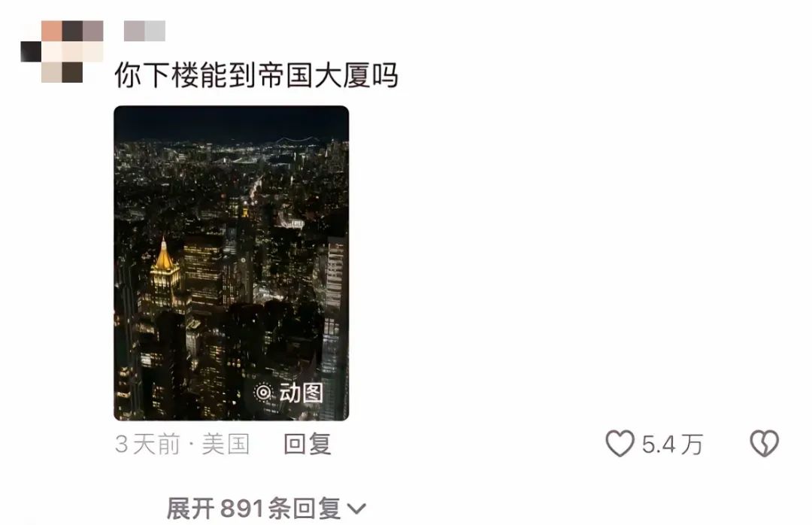812x525 pixels.
Task: Dislike the comment with the broken heart icon
Action: (765, 444)
